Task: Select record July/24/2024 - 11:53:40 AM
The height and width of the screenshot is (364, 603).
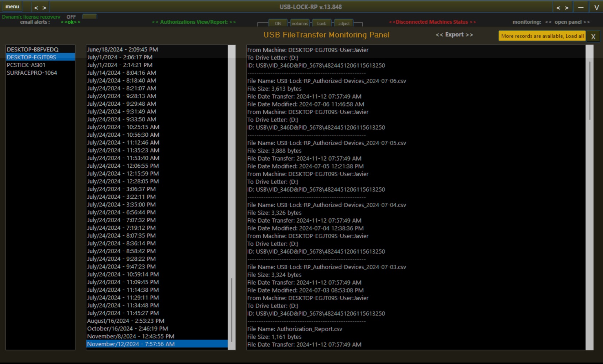Action: [157, 158]
